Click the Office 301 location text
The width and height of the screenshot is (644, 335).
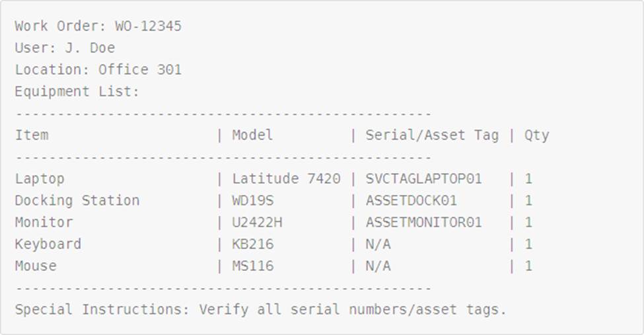[140, 70]
